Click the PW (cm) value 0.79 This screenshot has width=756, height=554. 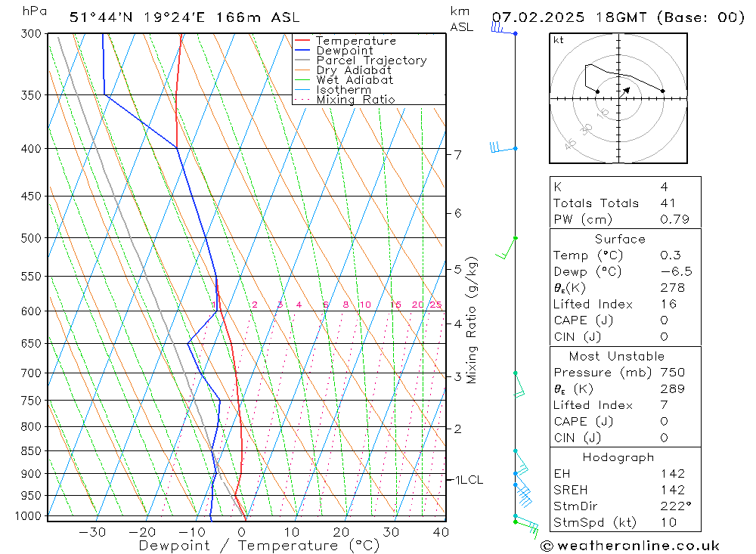674,219
